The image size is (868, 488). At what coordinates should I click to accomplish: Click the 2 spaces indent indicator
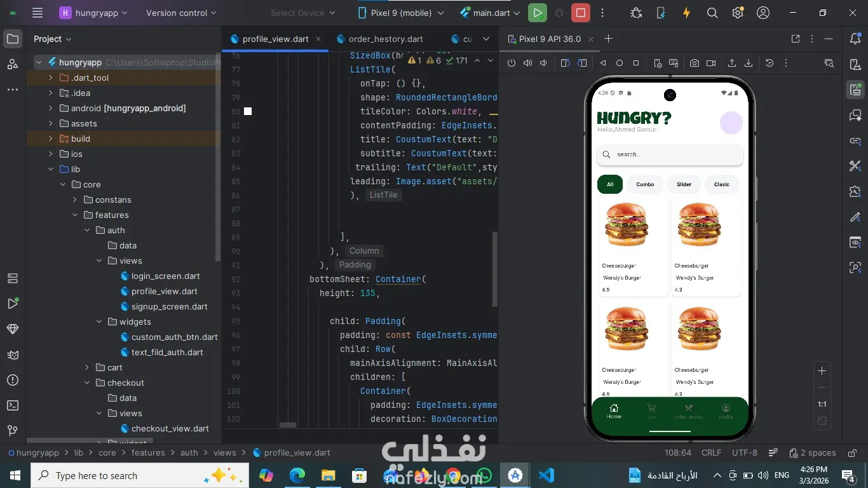(x=812, y=452)
